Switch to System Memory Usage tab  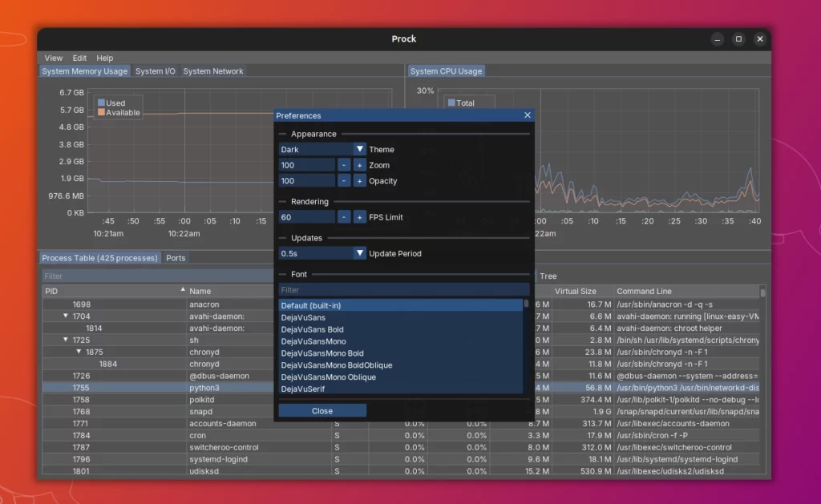85,71
